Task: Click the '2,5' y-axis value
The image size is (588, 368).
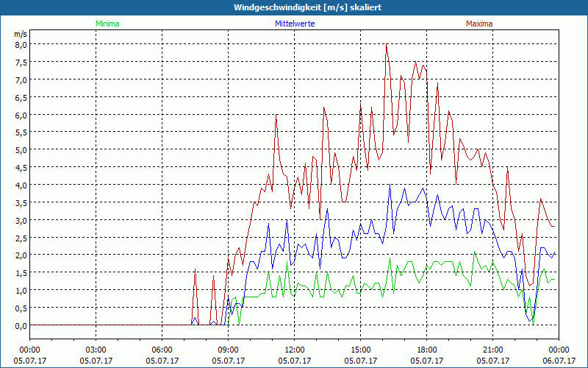Action: click(x=21, y=238)
